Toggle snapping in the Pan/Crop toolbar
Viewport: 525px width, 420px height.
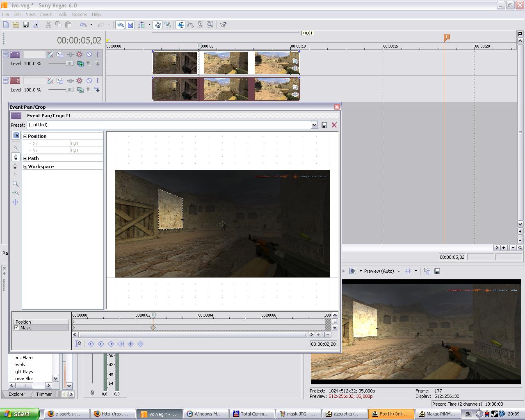pyautogui.click(x=16, y=193)
